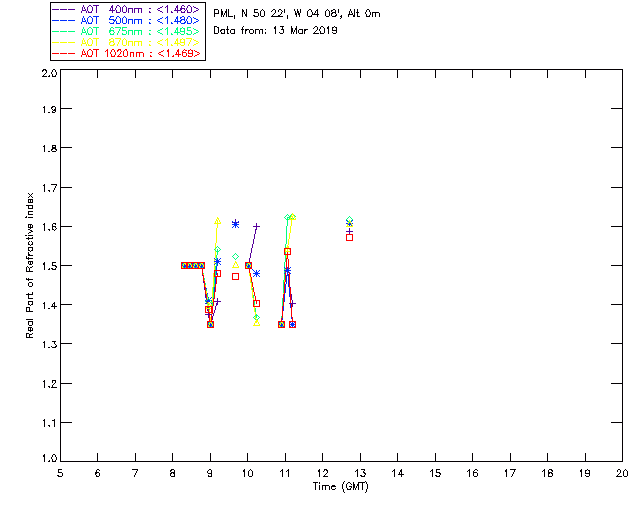Click the red dashed line sample in legend

[64, 53]
